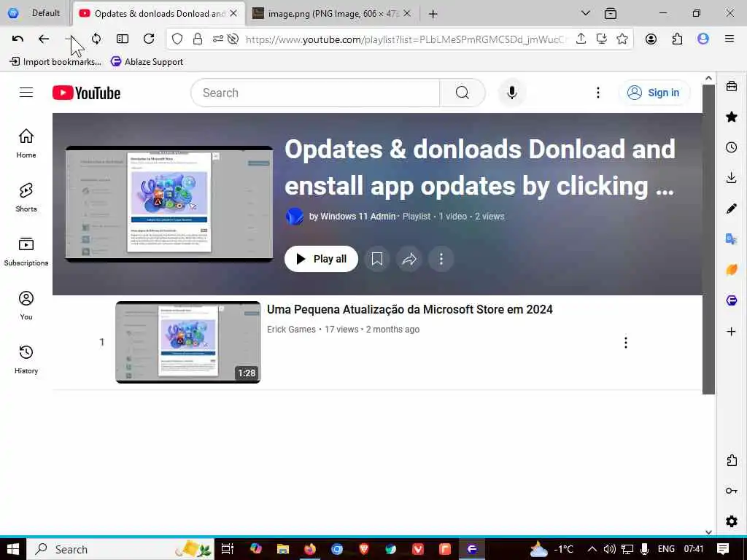Click the YouTube logo
The image size is (747, 560).
pos(86,93)
